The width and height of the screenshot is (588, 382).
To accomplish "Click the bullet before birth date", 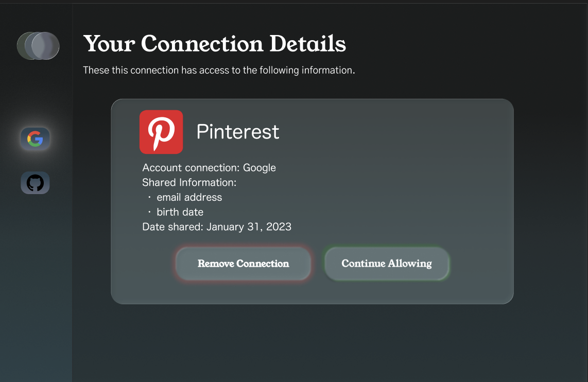I will pos(149,212).
